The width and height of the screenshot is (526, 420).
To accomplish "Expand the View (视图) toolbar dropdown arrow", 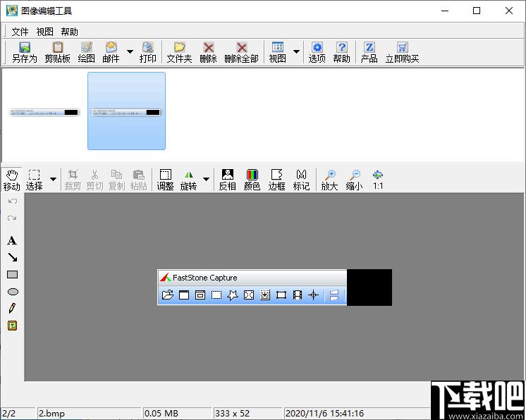I will [x=296, y=51].
